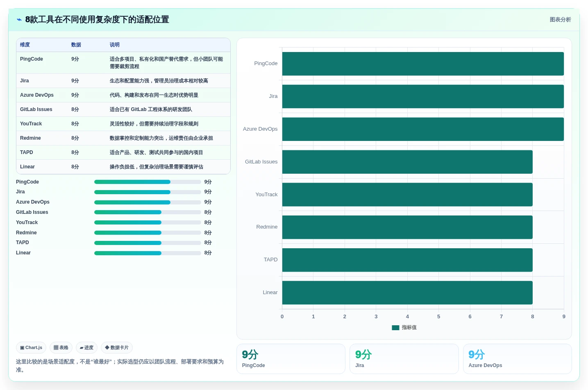
Task: Click the Redmine progress bar
Action: point(148,233)
